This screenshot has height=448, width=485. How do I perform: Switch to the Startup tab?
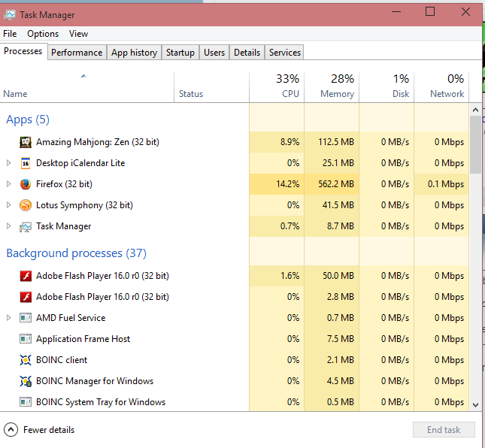[180, 53]
